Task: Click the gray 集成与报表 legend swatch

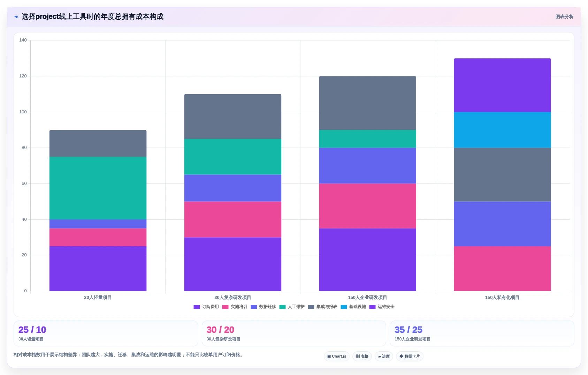Action: [x=311, y=307]
